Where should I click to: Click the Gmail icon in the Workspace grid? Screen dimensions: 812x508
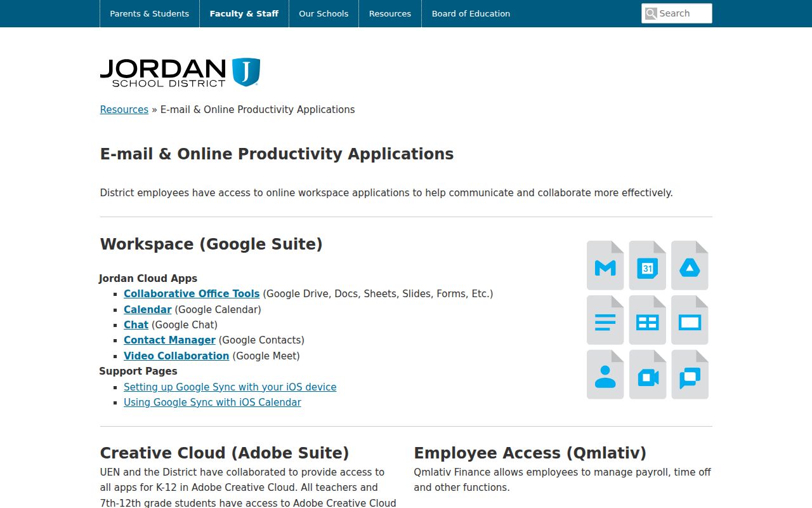click(605, 265)
